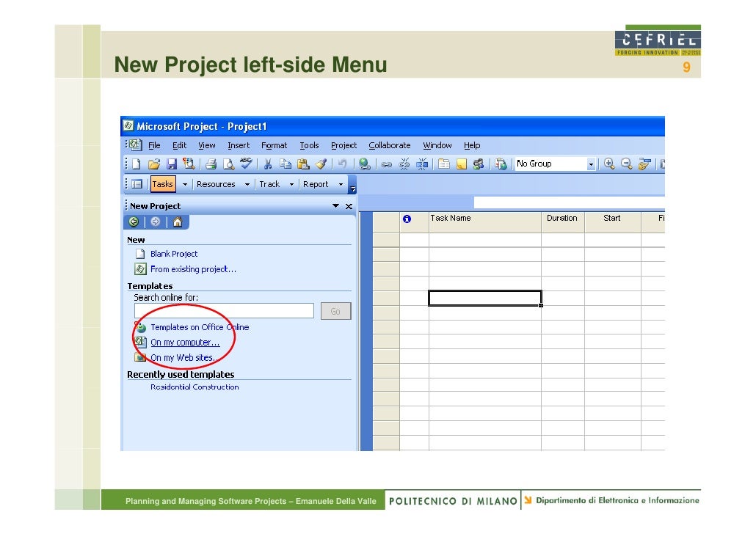Click the Duration column header
Viewport: 756px width, 534px height.
pos(563,222)
